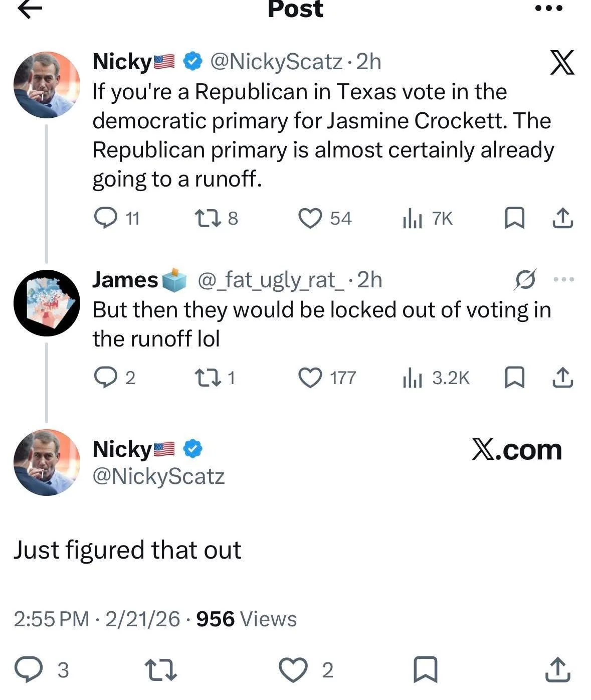Open Grok icon on James's reply
Viewport: 591px width, 700px height.
[526, 279]
